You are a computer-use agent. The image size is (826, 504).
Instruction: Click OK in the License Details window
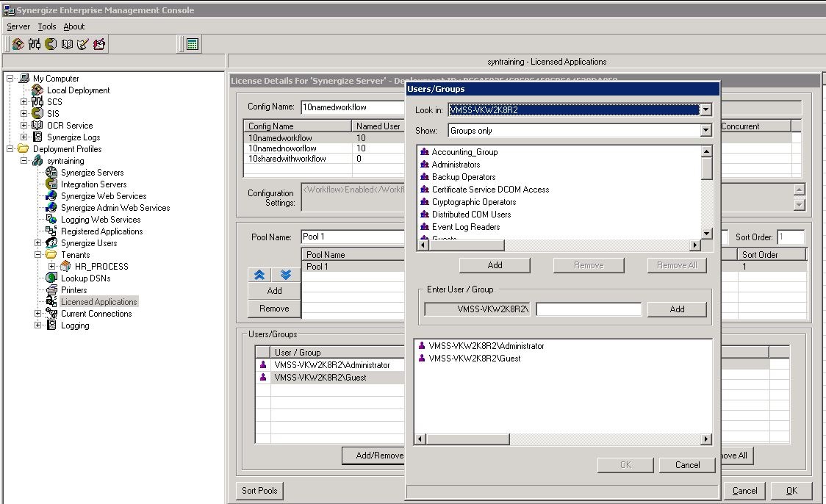pos(791,490)
